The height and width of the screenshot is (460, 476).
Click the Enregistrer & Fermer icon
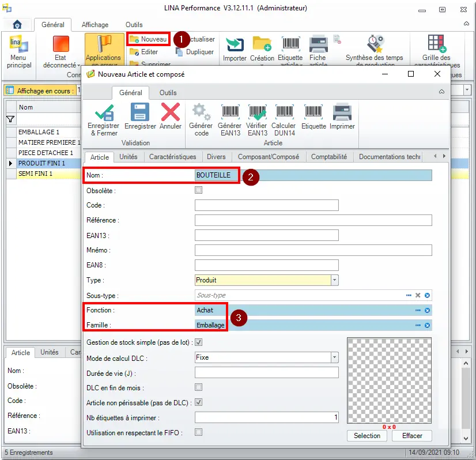[104, 112]
